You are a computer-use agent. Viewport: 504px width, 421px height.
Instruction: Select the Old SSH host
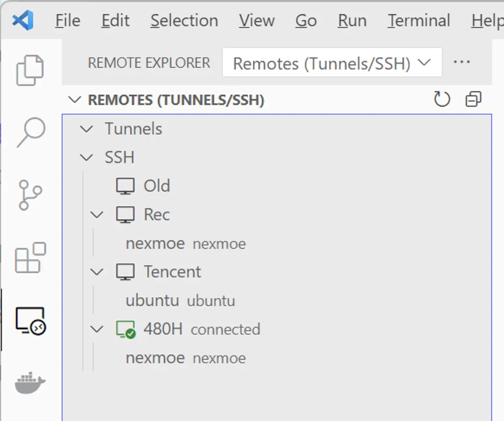[157, 186]
